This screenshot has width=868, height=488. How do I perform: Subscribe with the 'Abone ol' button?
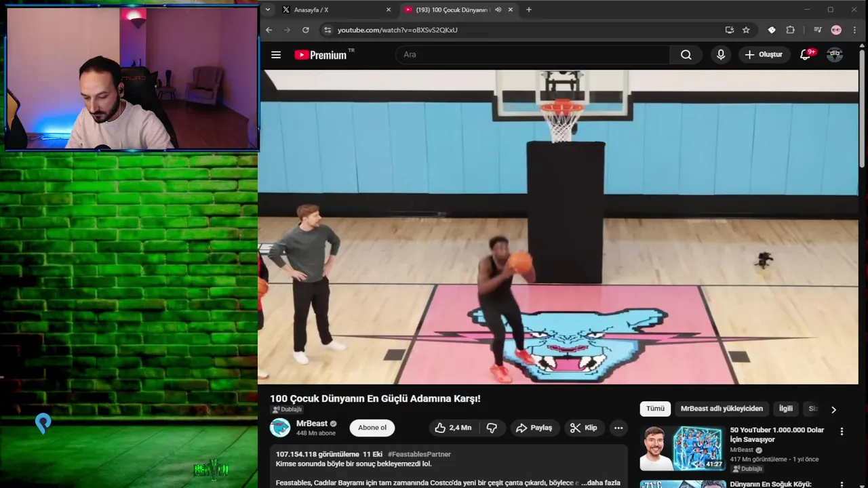(372, 428)
